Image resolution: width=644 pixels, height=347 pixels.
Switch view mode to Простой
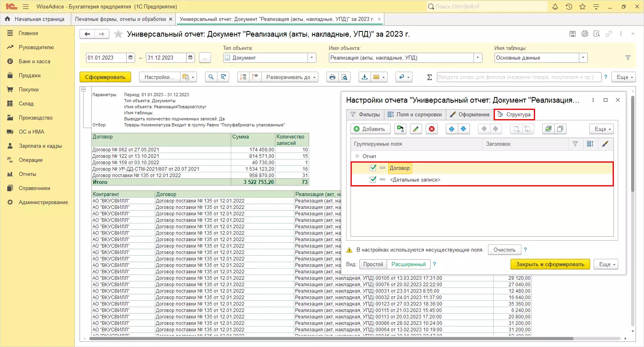coord(373,264)
